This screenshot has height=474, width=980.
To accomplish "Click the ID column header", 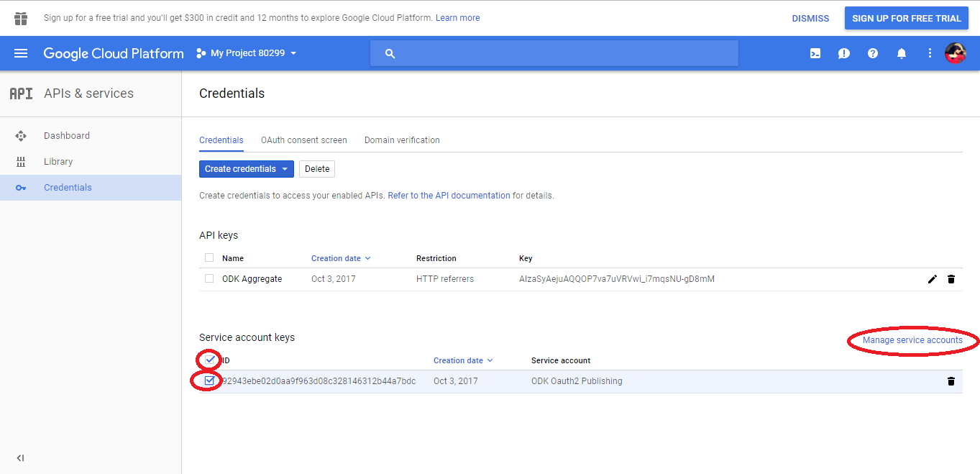I will pos(225,360).
